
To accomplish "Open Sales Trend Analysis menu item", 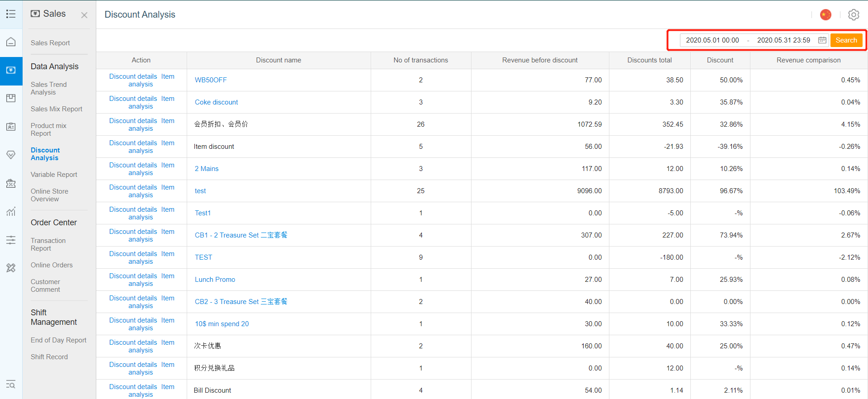I will click(x=48, y=88).
